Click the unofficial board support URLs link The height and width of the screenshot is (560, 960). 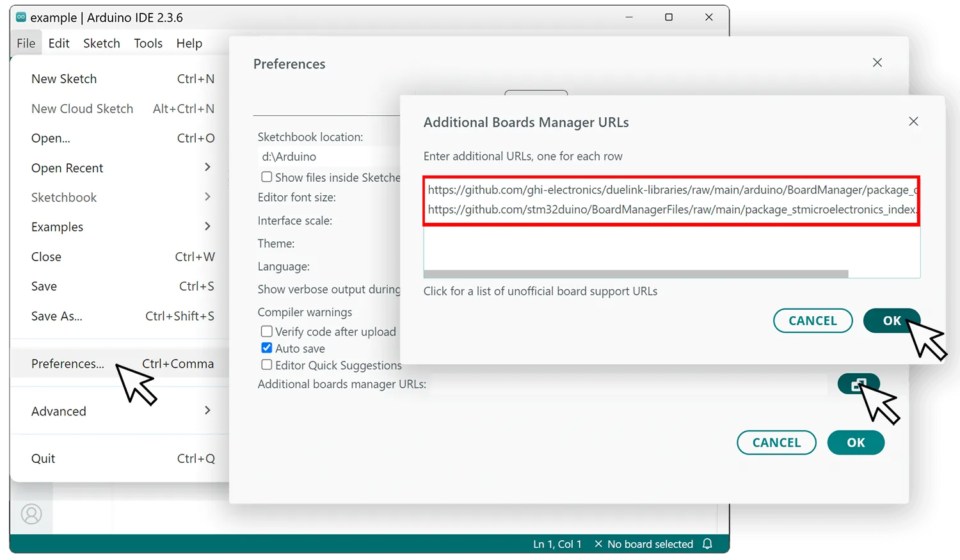(540, 291)
